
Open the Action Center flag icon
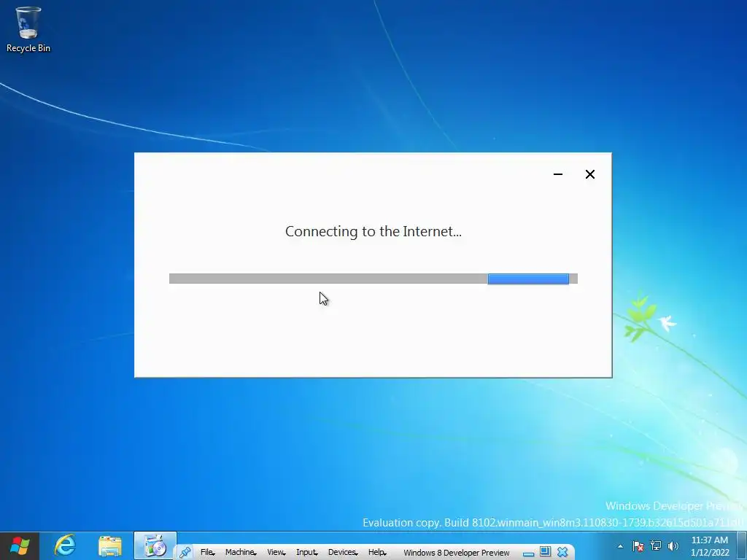click(638, 546)
